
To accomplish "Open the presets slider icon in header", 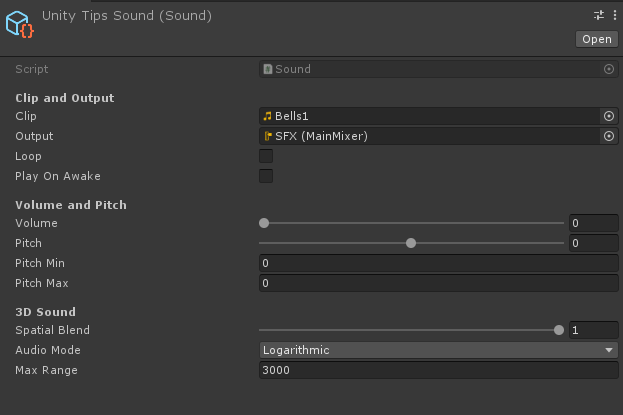I will 599,15.
